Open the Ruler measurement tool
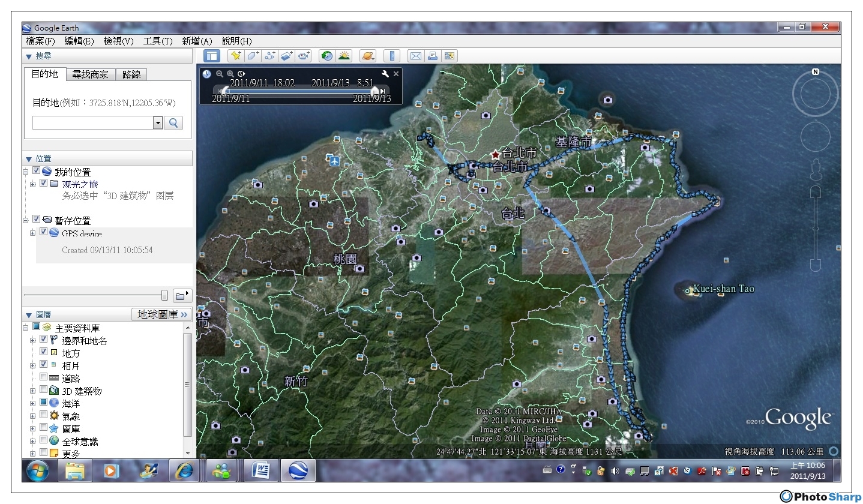This screenshot has width=863, height=504. click(391, 56)
